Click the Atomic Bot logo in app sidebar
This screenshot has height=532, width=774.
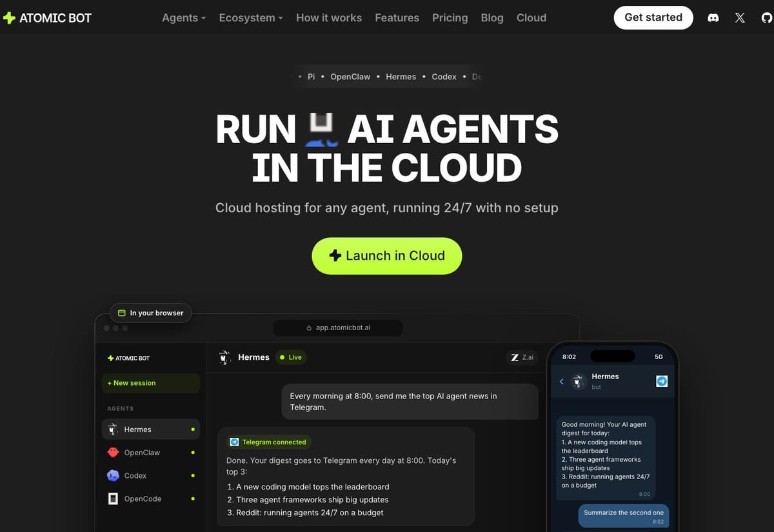pos(128,358)
